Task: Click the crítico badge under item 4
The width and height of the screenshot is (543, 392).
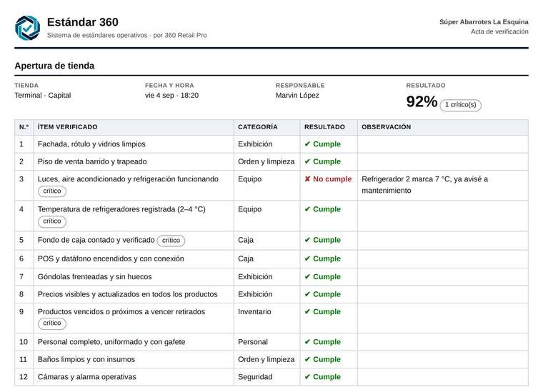Action: [x=52, y=221]
